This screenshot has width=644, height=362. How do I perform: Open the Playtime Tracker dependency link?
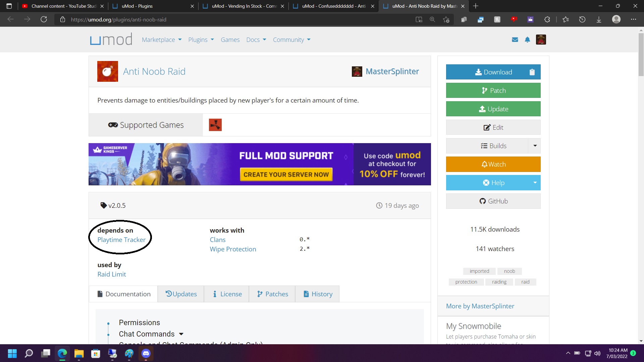pos(121,240)
